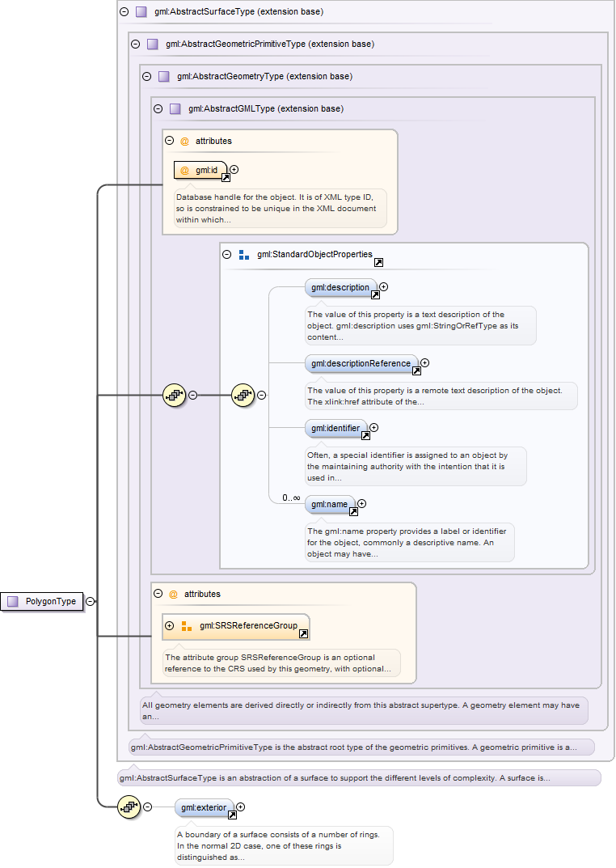Click the gml:SRSReferenceGroup link arrow icon
Screen dimensions: 616x868
(303, 634)
